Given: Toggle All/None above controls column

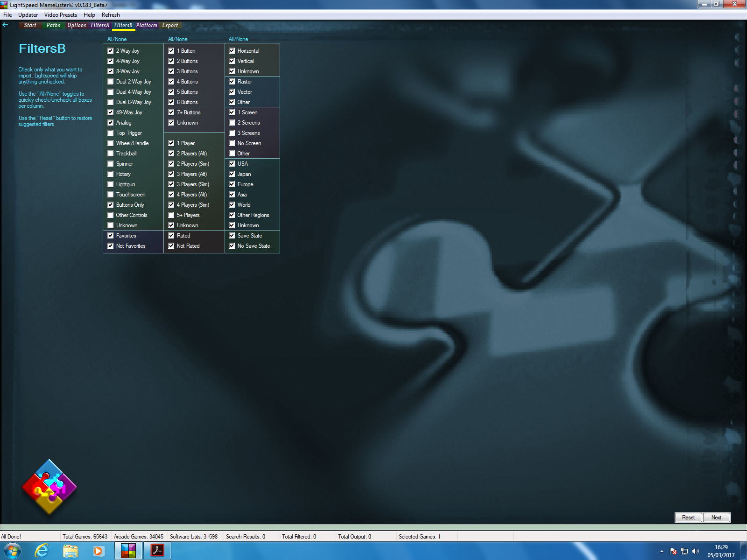Looking at the screenshot, I should click(x=117, y=39).
